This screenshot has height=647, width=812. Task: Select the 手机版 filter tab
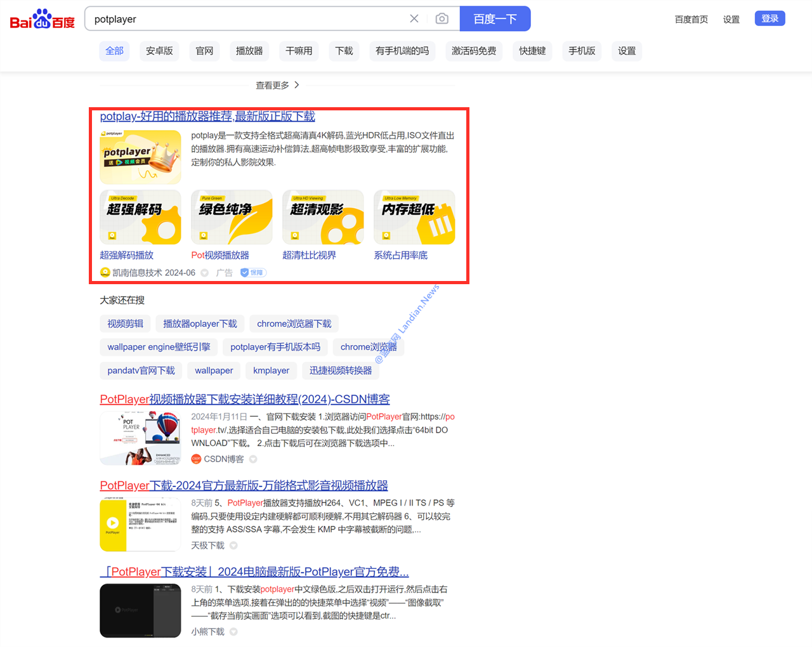click(582, 51)
